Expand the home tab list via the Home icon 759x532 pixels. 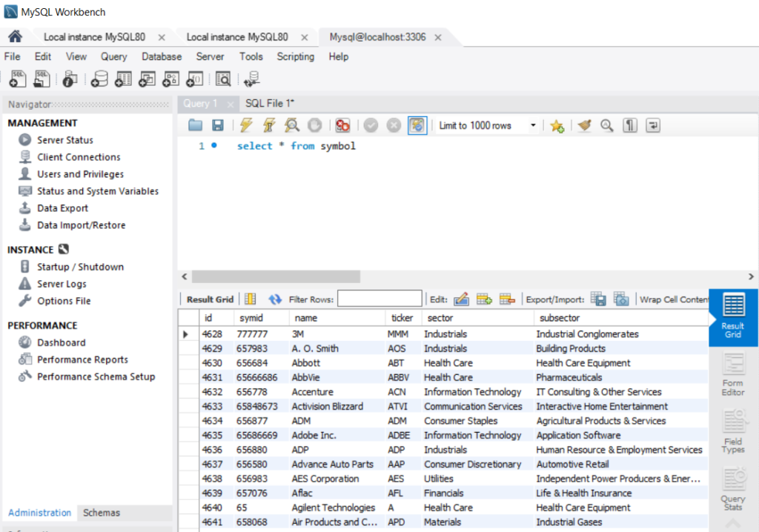coord(15,37)
